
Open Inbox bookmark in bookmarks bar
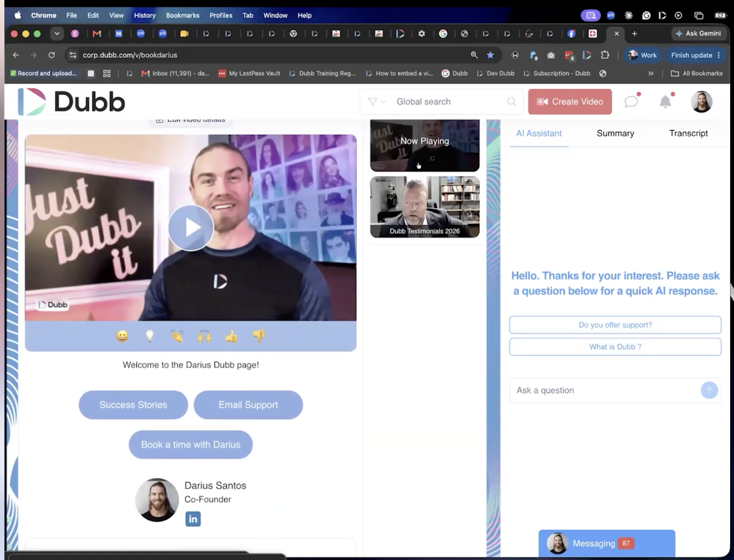[175, 73]
